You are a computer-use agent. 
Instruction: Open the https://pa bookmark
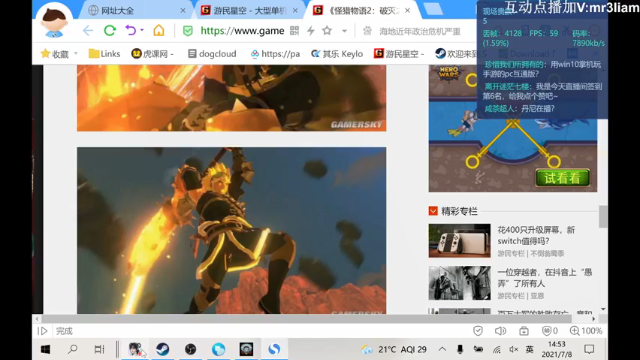click(x=275, y=53)
